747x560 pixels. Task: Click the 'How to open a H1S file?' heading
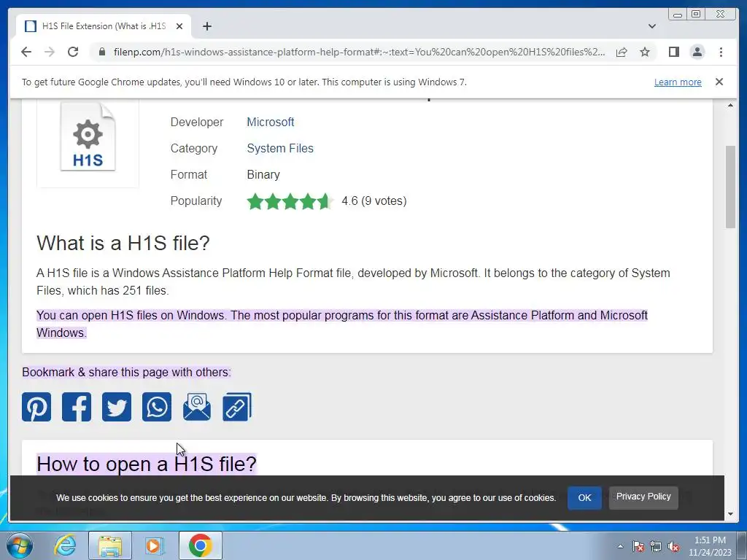147,464
